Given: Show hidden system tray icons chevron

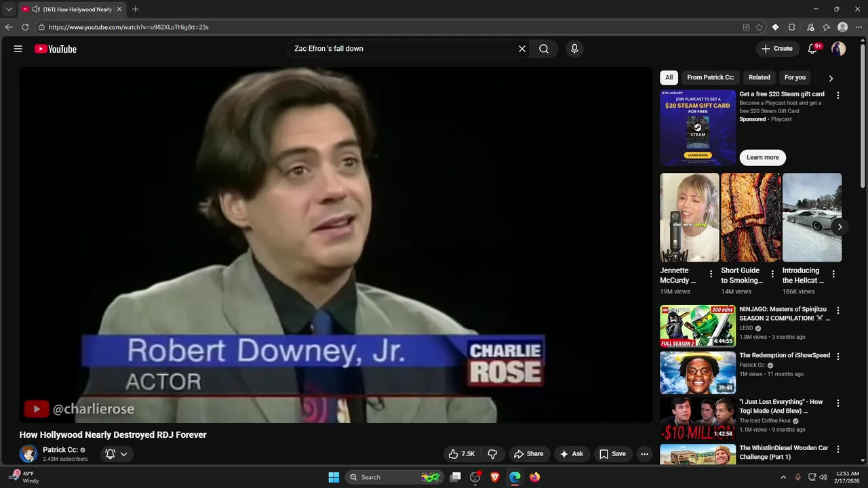Looking at the screenshot, I should 783,477.
